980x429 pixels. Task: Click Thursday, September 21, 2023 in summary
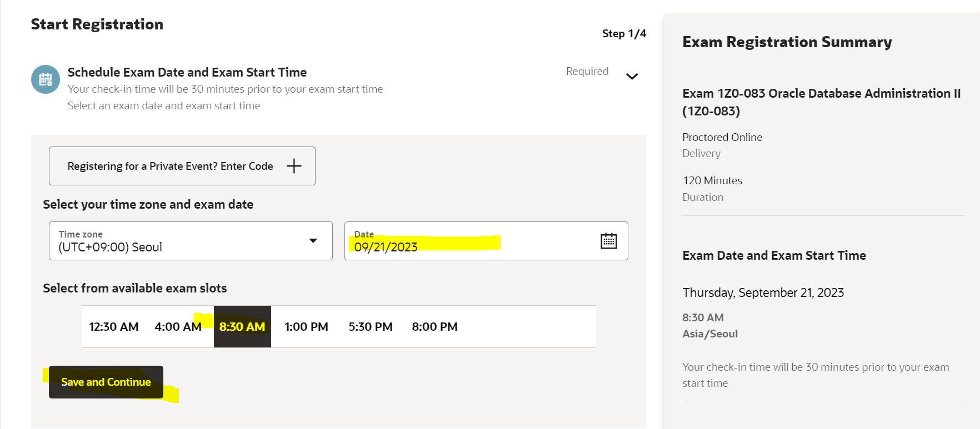[x=763, y=293]
